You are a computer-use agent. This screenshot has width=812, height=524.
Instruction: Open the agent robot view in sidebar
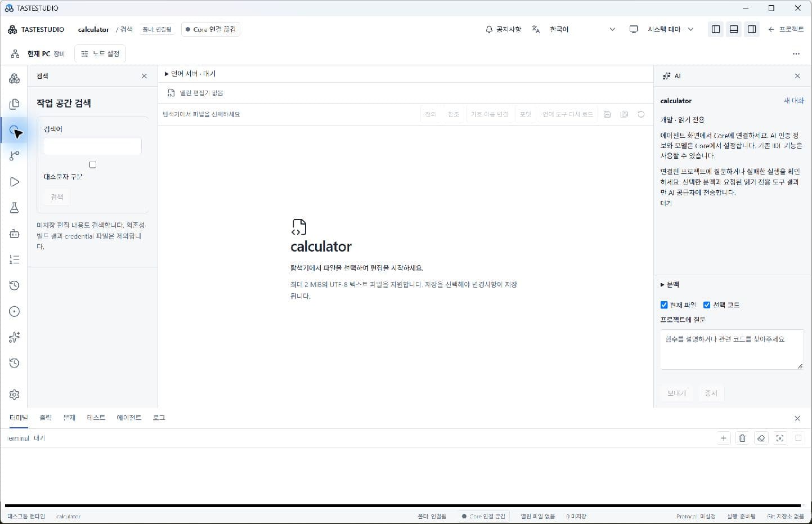(x=15, y=234)
